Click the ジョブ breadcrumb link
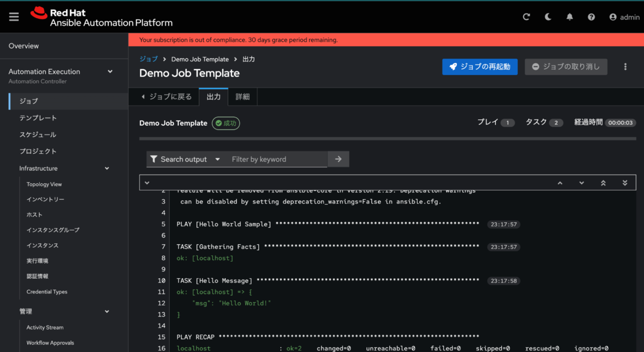Screen dimensions: 644x352 pos(149,59)
